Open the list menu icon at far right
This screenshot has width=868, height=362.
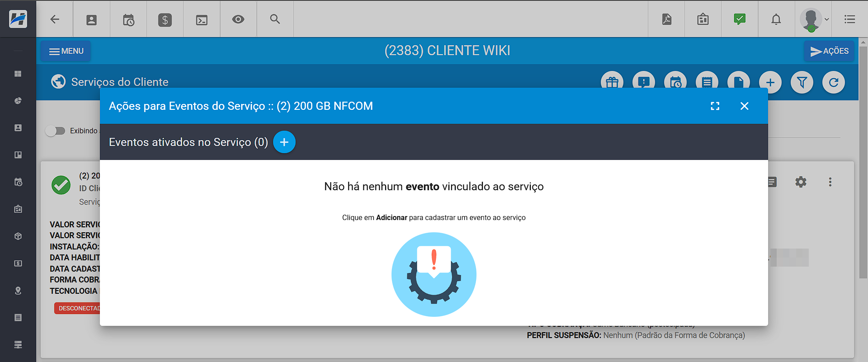pyautogui.click(x=850, y=19)
